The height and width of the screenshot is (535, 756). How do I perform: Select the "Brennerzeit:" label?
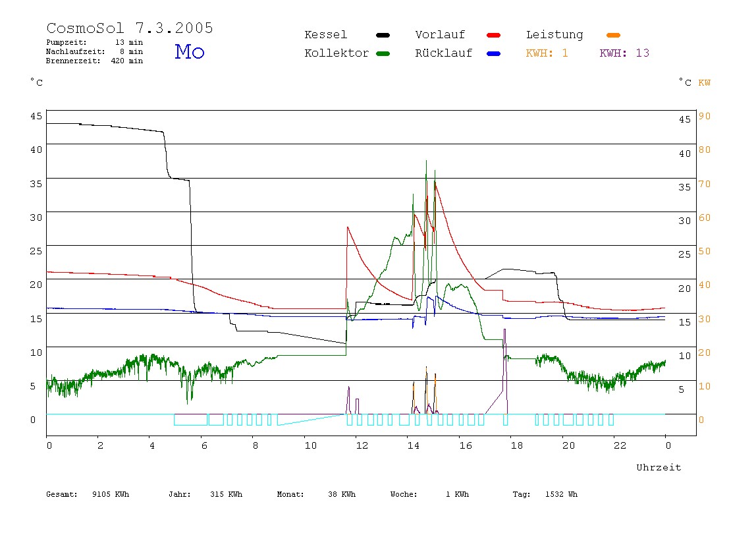(x=73, y=61)
